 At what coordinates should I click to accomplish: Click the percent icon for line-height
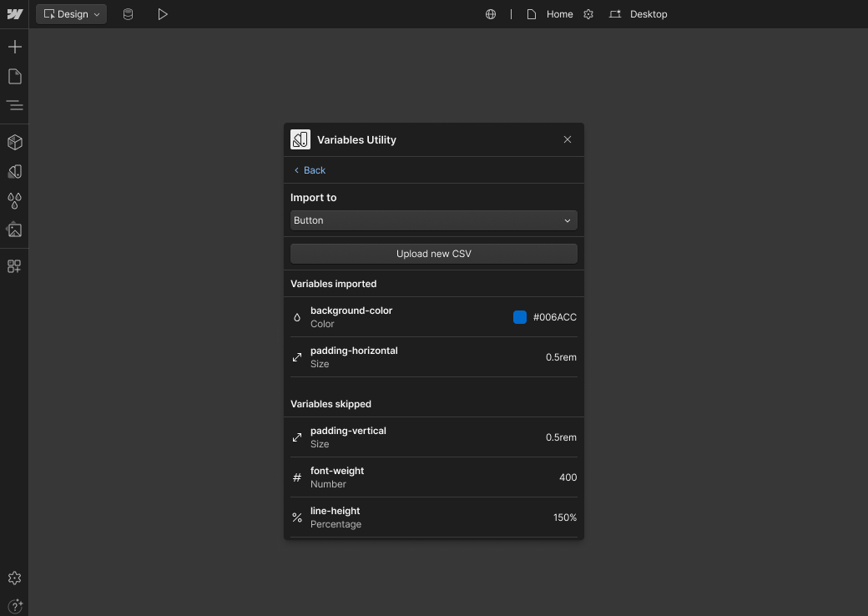pyautogui.click(x=297, y=518)
